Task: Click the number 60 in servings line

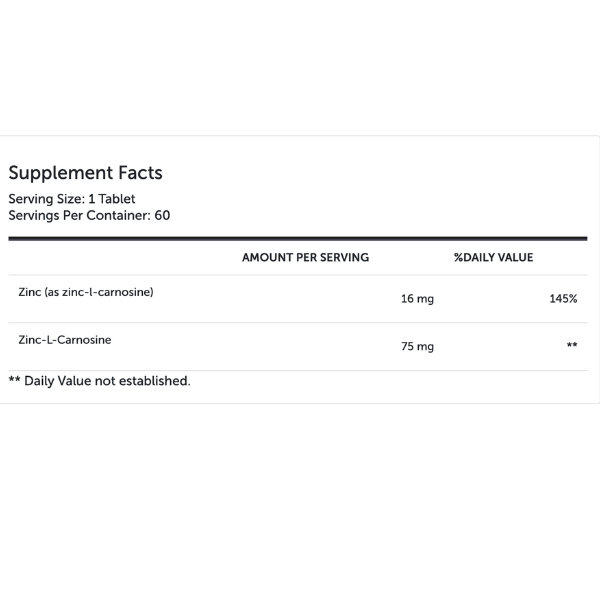Action: [162, 215]
